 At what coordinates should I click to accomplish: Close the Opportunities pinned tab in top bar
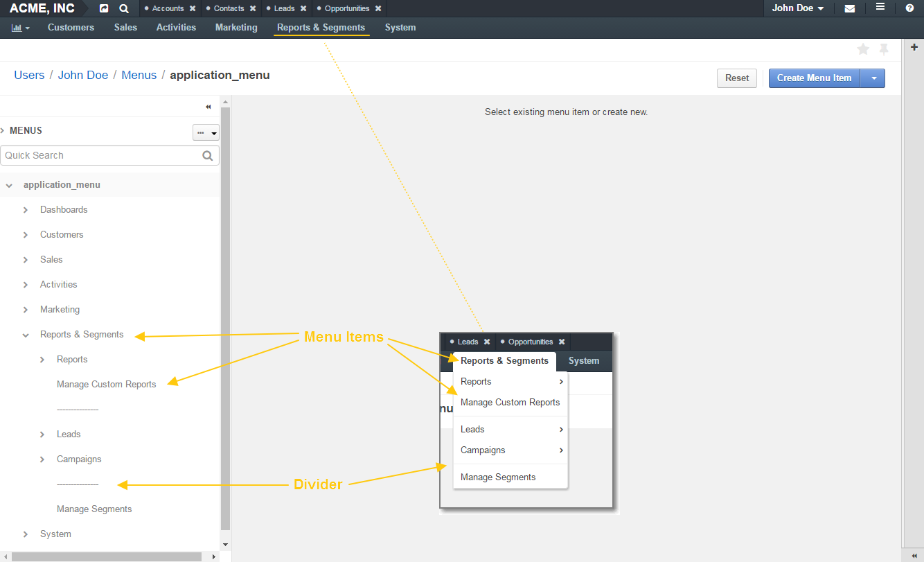tap(377, 8)
